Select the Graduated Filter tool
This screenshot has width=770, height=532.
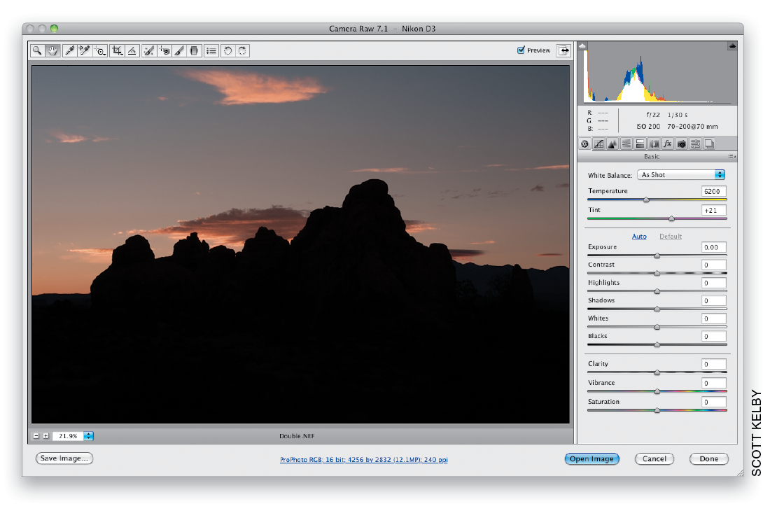(x=195, y=50)
